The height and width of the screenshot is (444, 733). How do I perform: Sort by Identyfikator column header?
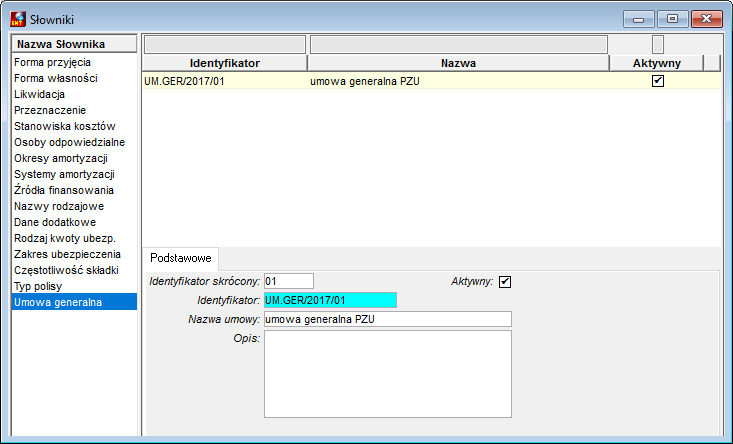[225, 63]
